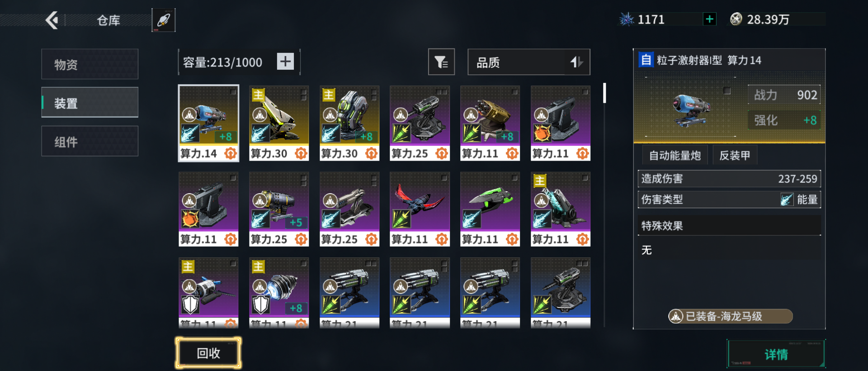This screenshot has height=371, width=868.
Task: Expand the 特殊效果 section
Action: click(729, 225)
